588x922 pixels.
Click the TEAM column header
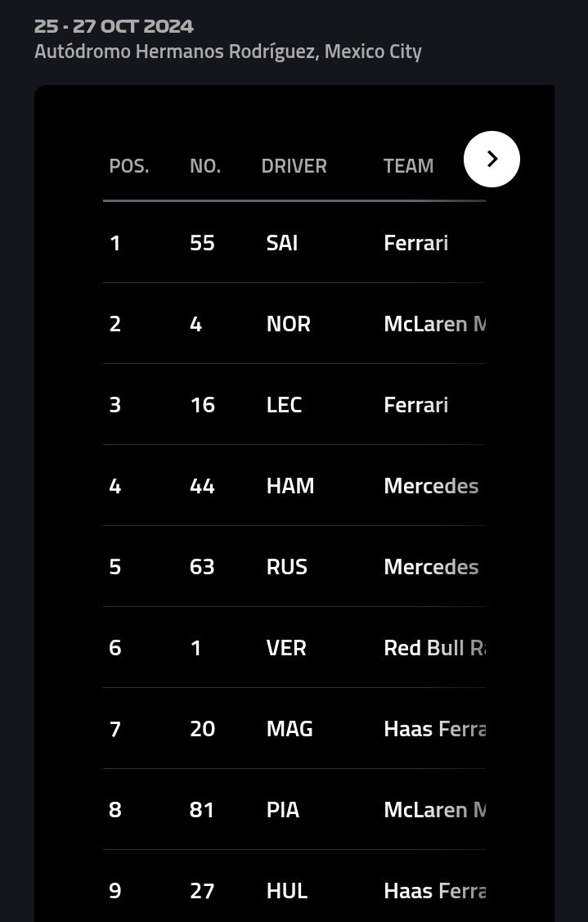click(x=408, y=166)
